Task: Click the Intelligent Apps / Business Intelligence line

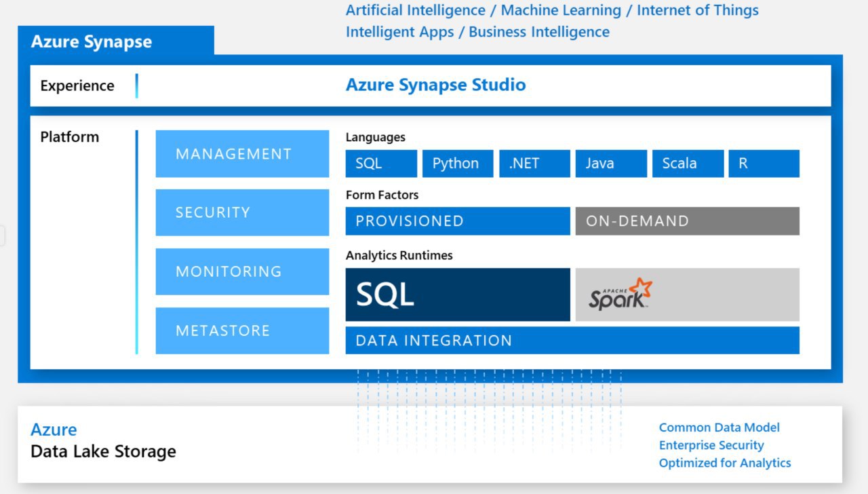Action: (477, 32)
